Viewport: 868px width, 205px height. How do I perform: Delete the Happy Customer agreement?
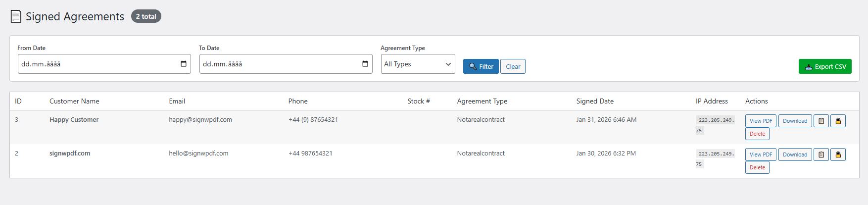757,134
